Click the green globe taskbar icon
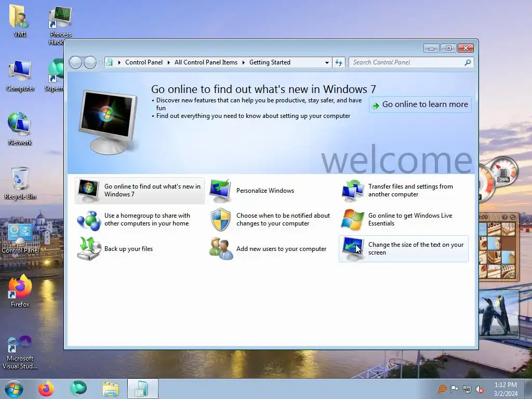This screenshot has height=399, width=532. coord(78,389)
